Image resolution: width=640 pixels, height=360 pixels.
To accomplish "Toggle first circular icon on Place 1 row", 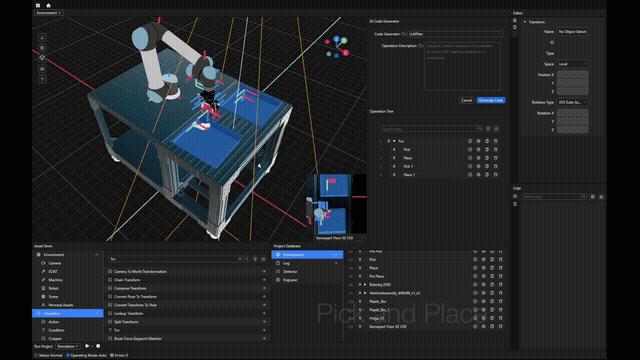I will [470, 175].
